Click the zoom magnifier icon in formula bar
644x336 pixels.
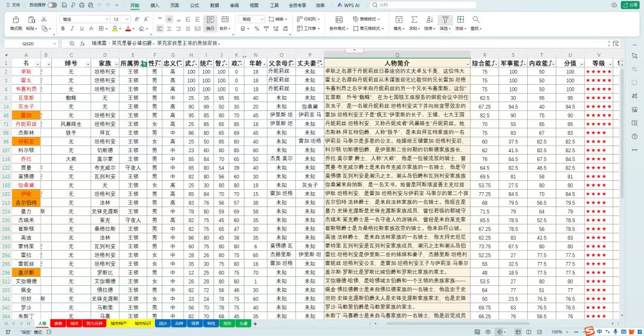(x=72, y=44)
